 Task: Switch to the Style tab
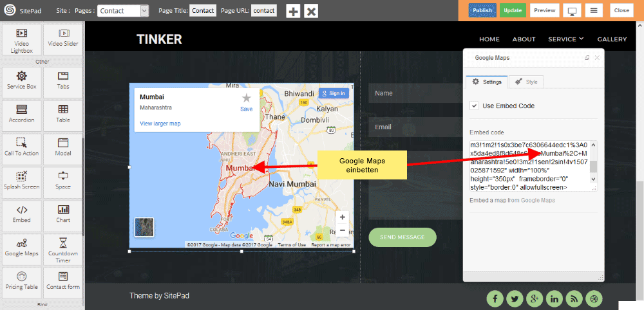(526, 82)
